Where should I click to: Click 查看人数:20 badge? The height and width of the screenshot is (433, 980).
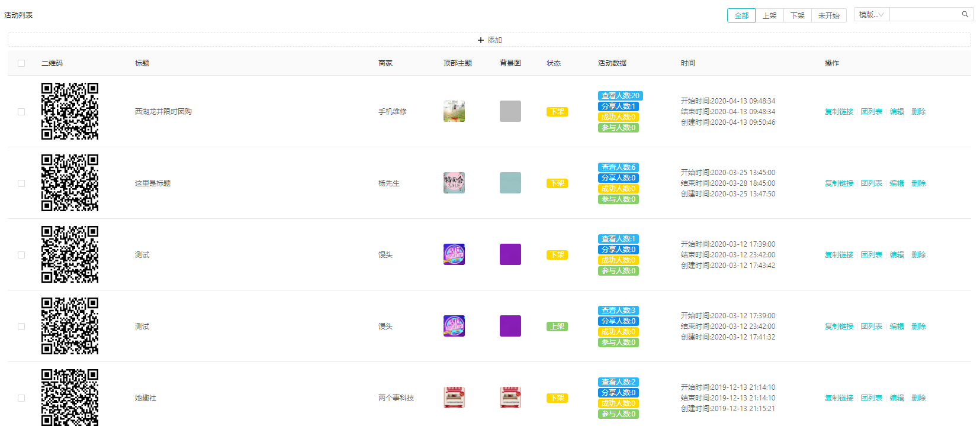(x=621, y=96)
